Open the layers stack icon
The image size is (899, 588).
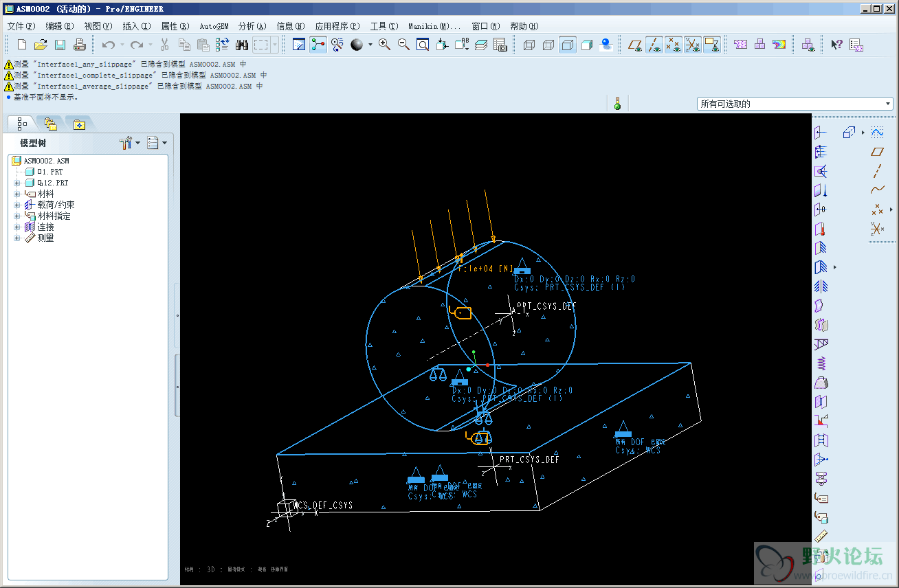coord(481,45)
